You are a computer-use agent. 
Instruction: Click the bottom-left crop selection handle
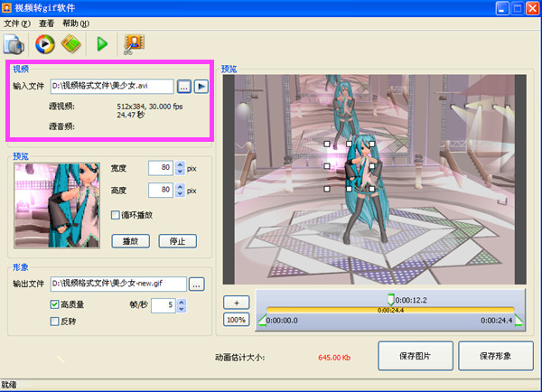click(327, 189)
